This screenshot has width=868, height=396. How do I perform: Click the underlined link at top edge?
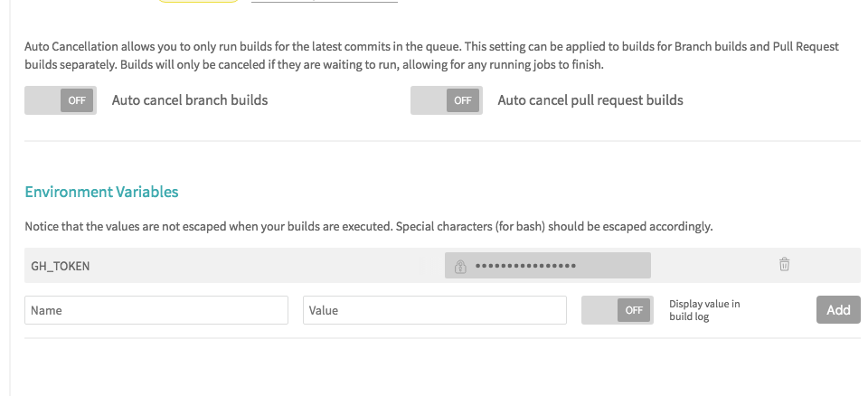click(x=325, y=1)
